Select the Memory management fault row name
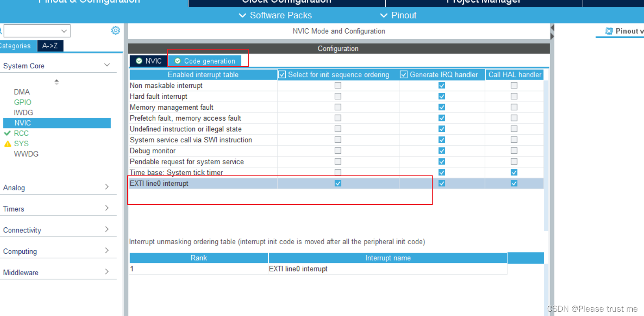The width and height of the screenshot is (644, 316). [x=172, y=107]
